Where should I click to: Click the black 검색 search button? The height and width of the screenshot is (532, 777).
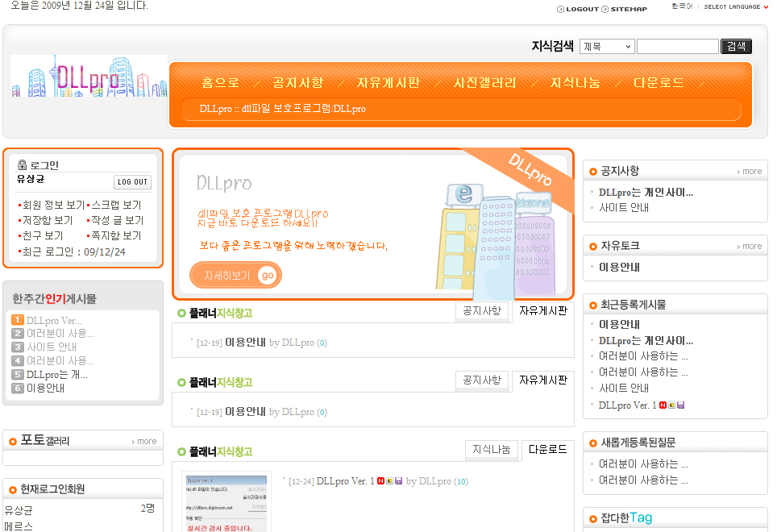[x=736, y=47]
